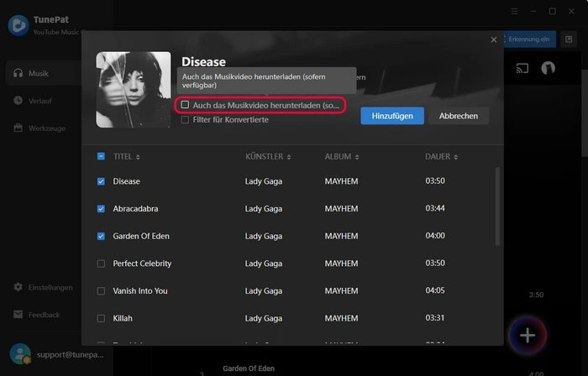588x376 pixels.
Task: Click the Disease album cover thumbnail
Action: tap(133, 90)
